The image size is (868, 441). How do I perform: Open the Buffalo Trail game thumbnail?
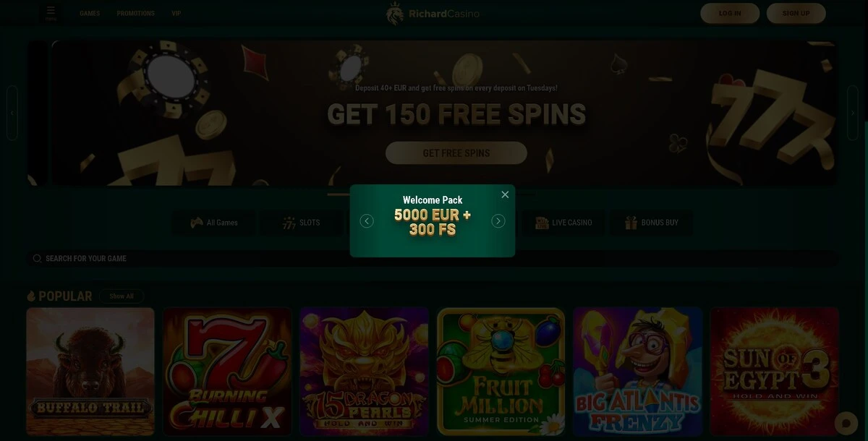tap(90, 371)
